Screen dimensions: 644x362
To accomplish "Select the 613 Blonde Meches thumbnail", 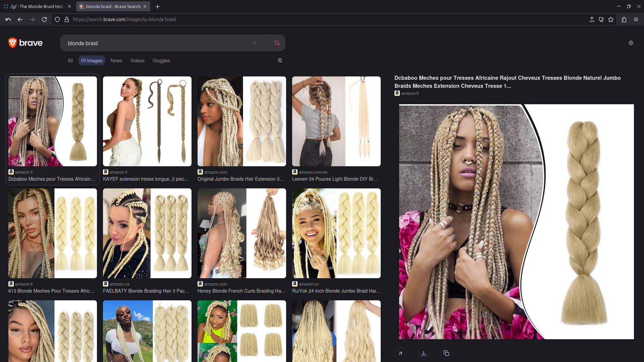I will click(53, 233).
